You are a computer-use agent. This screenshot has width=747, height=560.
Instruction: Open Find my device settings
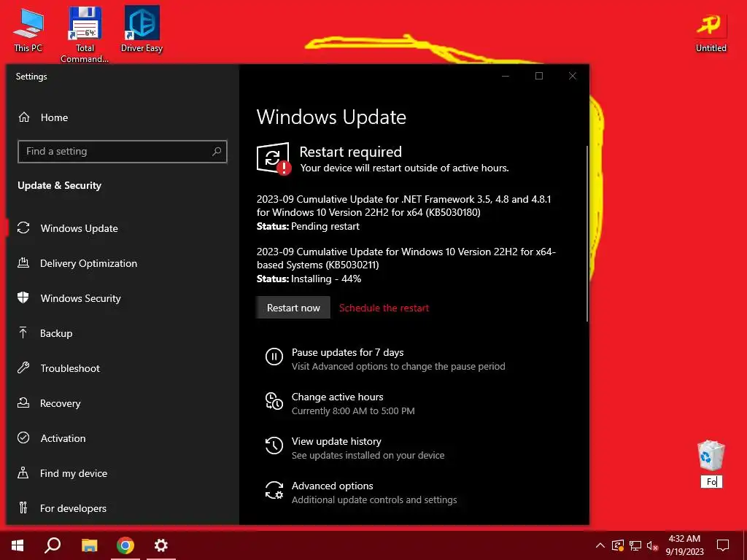(123, 473)
